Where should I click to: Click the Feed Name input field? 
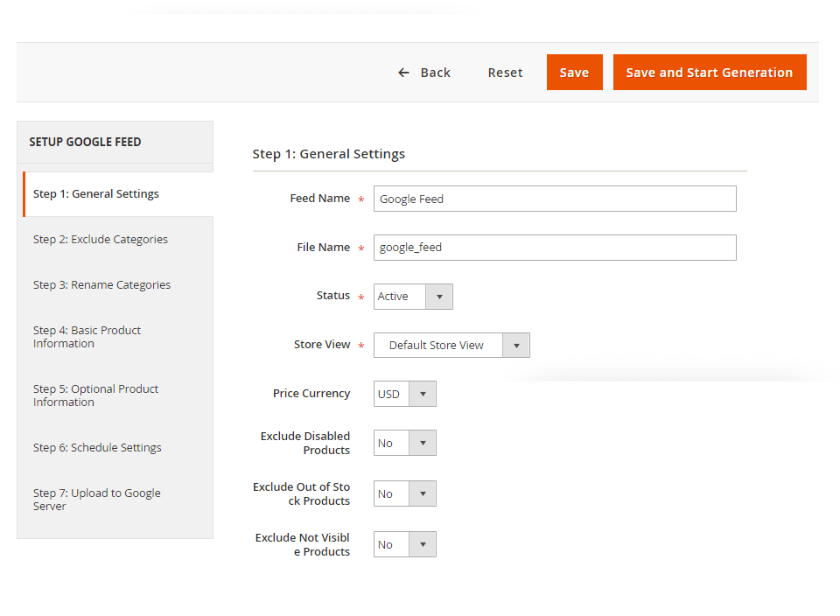click(x=555, y=199)
